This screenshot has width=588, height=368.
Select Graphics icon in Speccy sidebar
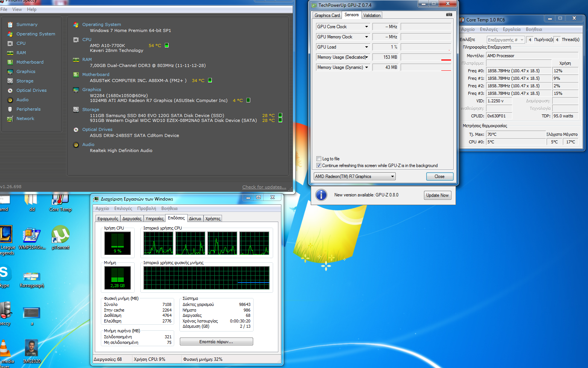pyautogui.click(x=10, y=71)
